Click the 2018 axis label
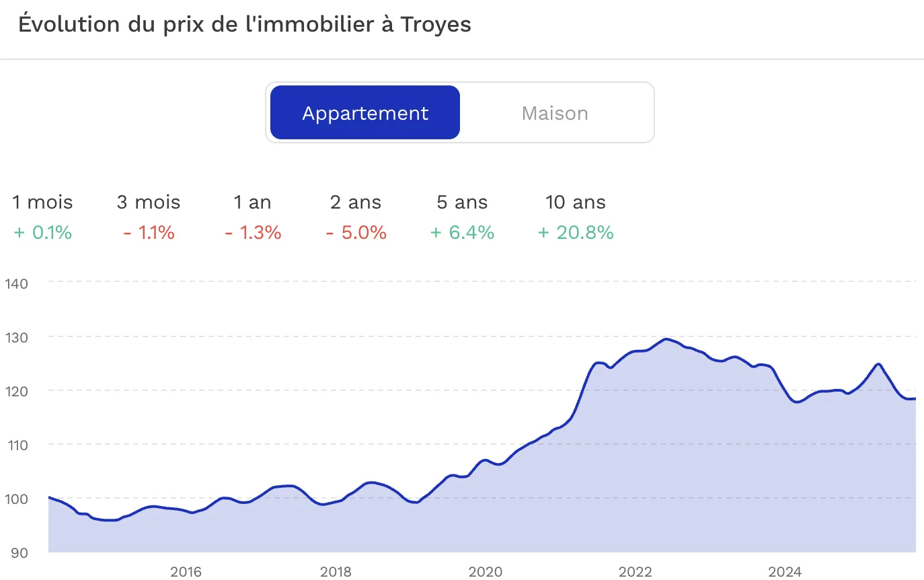Image resolution: width=924 pixels, height=580 pixels. tap(336, 572)
